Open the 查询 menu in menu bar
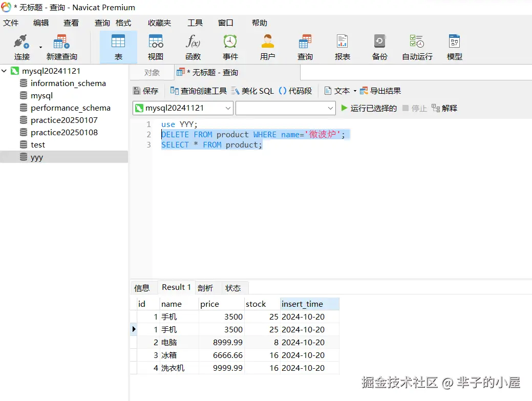This screenshot has width=532, height=401. (x=102, y=23)
